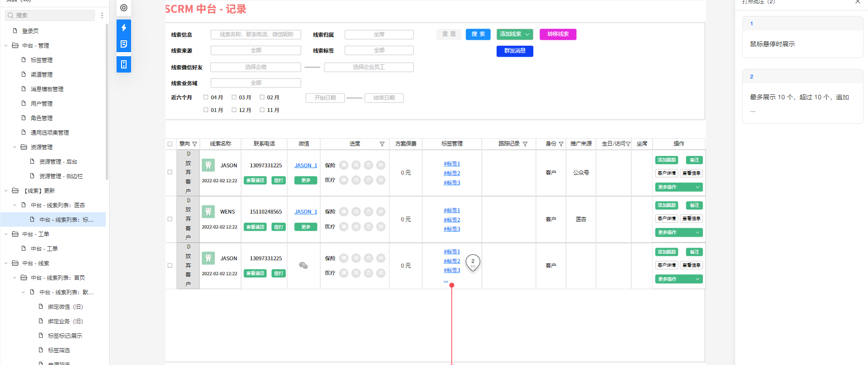This screenshot has width=868, height=365.
Task: Click the 重 置 button
Action: click(449, 34)
